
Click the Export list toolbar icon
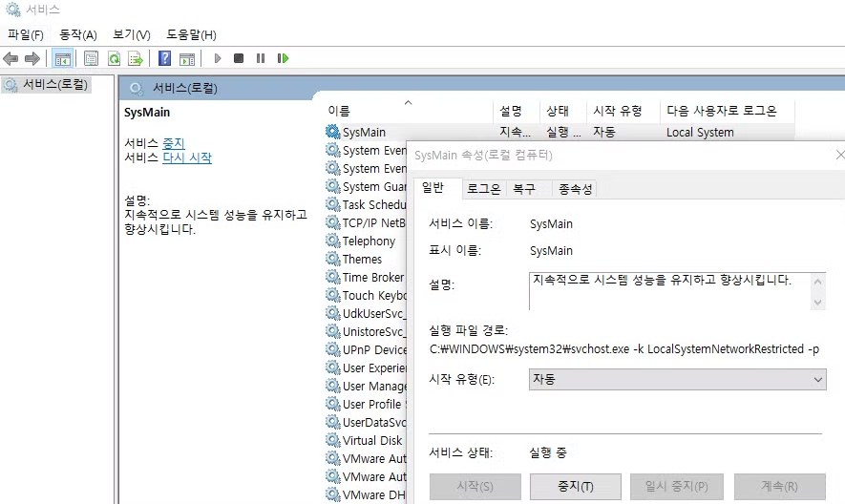point(136,58)
